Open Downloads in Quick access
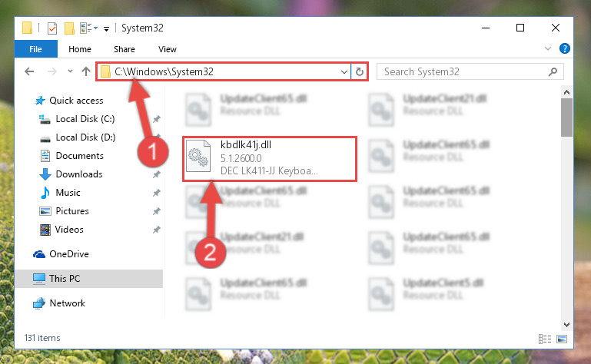This screenshot has height=364, width=591. click(x=79, y=174)
